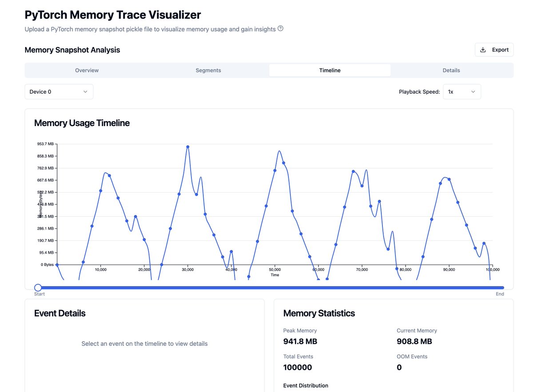Click the Time x-axis title
The width and height of the screenshot is (533, 392).
point(275,275)
